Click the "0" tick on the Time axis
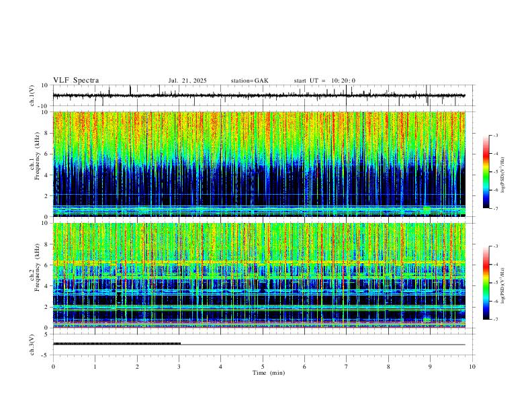This screenshot has height=411, width=532. tap(53, 367)
